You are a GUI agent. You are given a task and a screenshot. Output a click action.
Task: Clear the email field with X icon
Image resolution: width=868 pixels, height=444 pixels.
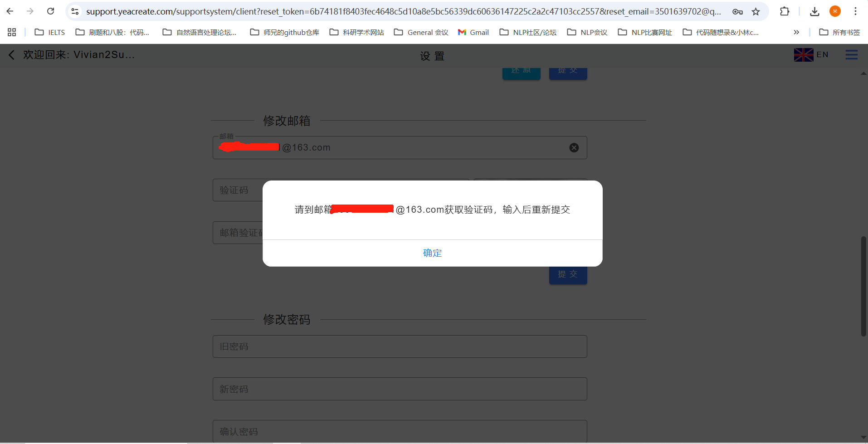[x=574, y=148]
